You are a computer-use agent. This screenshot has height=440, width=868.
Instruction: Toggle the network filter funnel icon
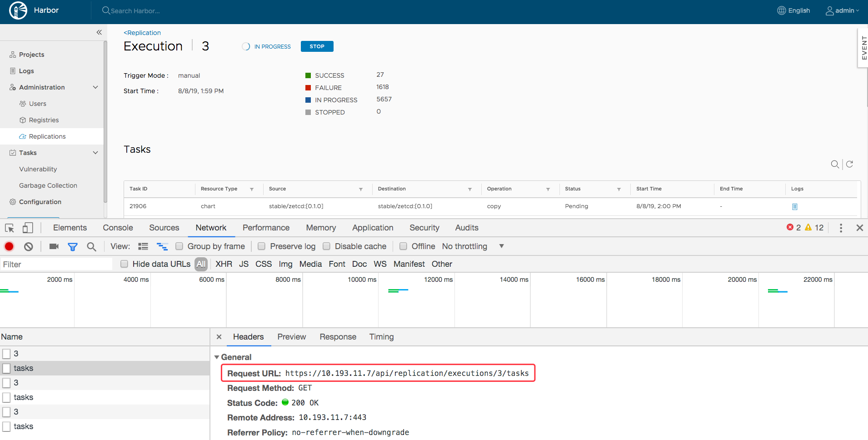(73, 246)
